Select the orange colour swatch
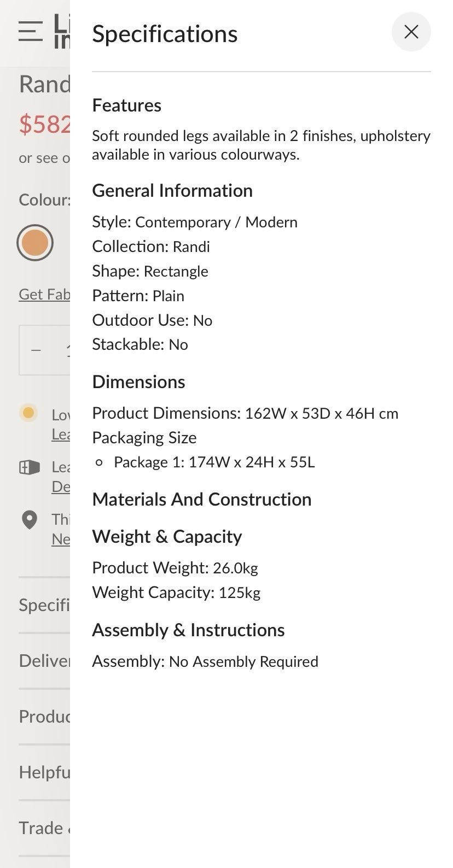 coord(35,243)
